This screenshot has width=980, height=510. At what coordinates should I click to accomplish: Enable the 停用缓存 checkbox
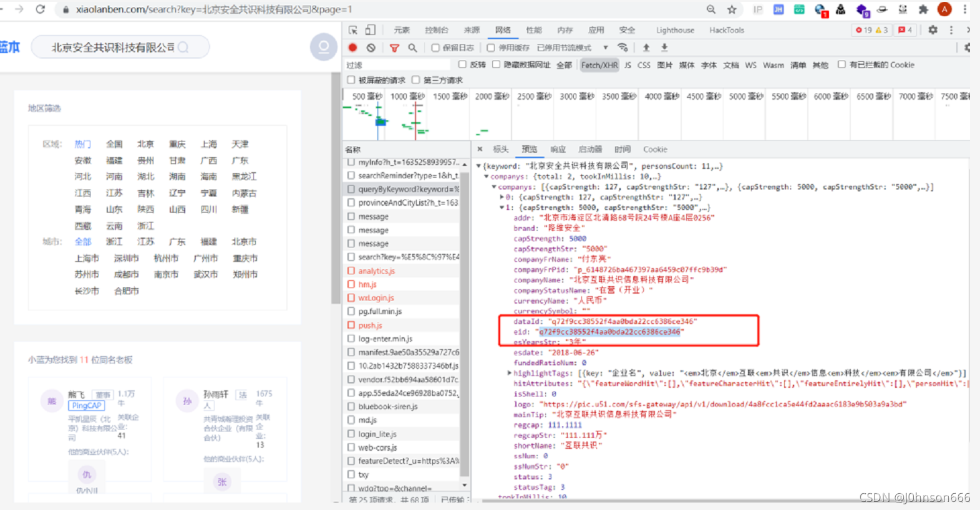pos(491,47)
